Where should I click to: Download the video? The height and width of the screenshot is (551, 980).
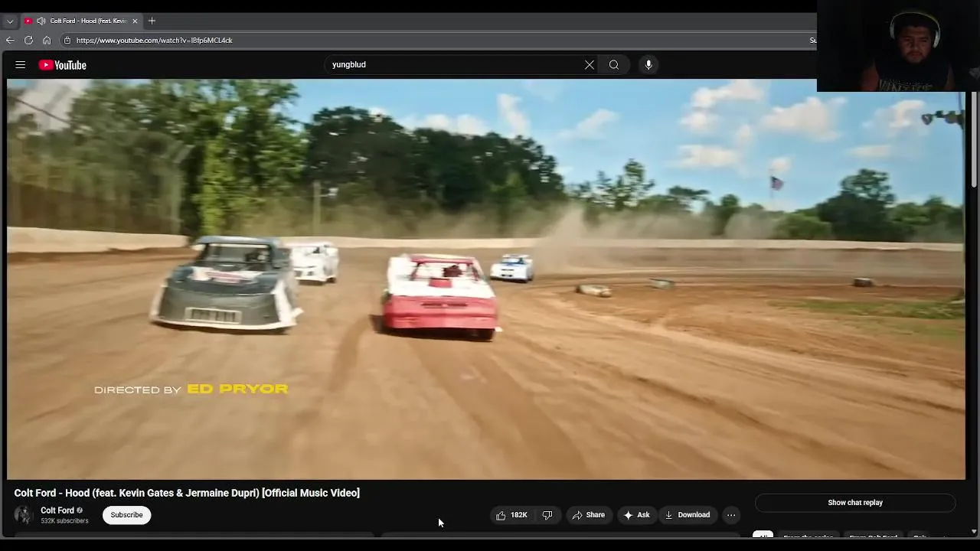pos(688,515)
